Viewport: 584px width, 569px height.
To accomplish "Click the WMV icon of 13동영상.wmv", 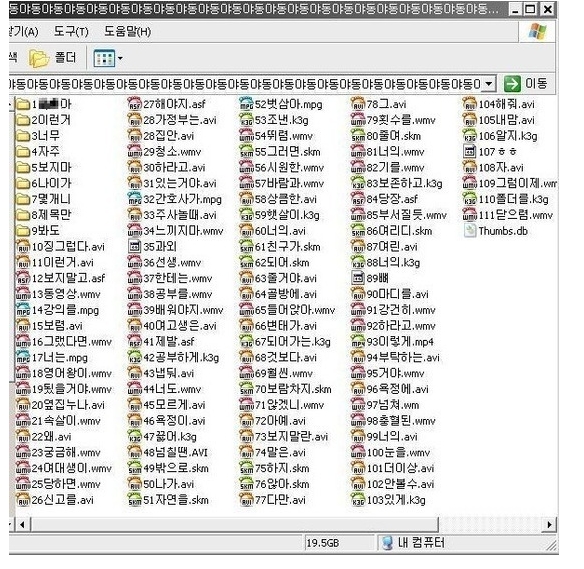I will [x=23, y=294].
